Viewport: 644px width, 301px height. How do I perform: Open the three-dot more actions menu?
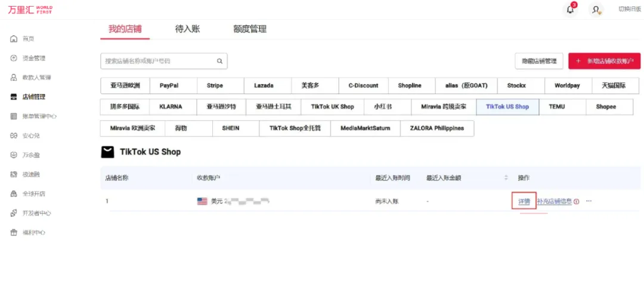coord(589,201)
